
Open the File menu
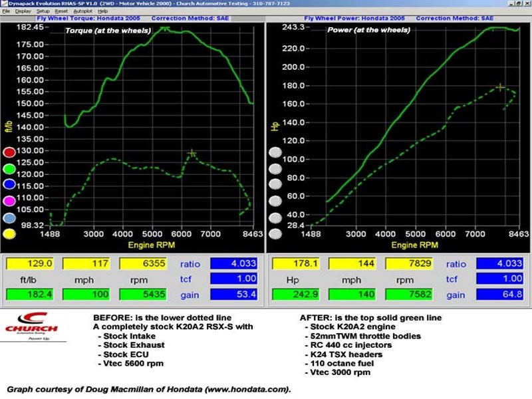(x=6, y=11)
